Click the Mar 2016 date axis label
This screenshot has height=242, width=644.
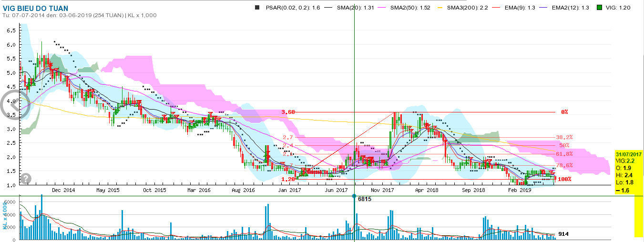click(199, 190)
